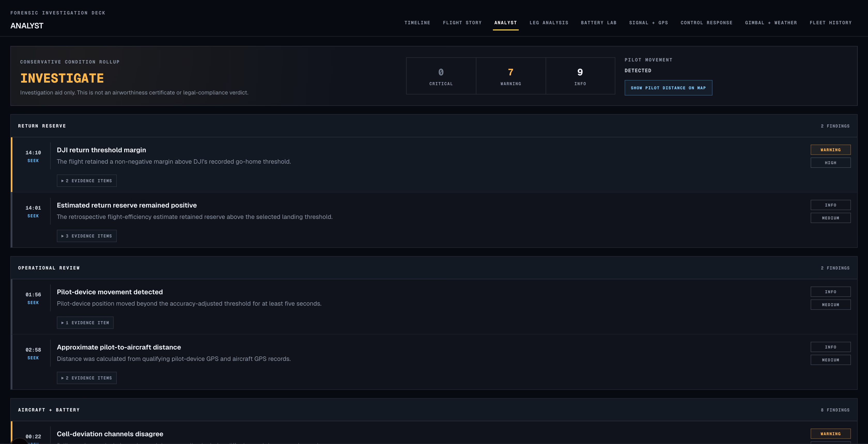
Task: Expand 2 evidence items under pilot-to-aircraft distance
Action: pos(87,378)
